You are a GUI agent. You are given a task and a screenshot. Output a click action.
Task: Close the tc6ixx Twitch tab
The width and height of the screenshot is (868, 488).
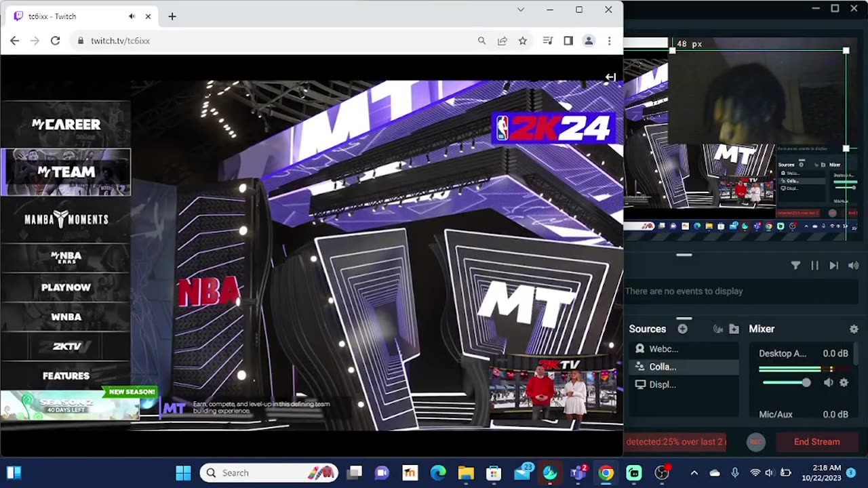149,16
